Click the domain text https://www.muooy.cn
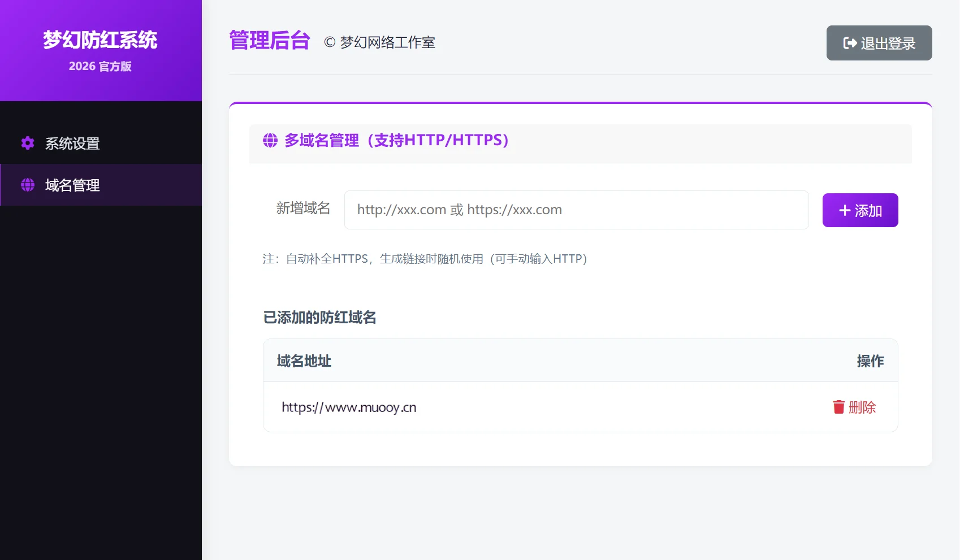960x560 pixels. tap(349, 407)
